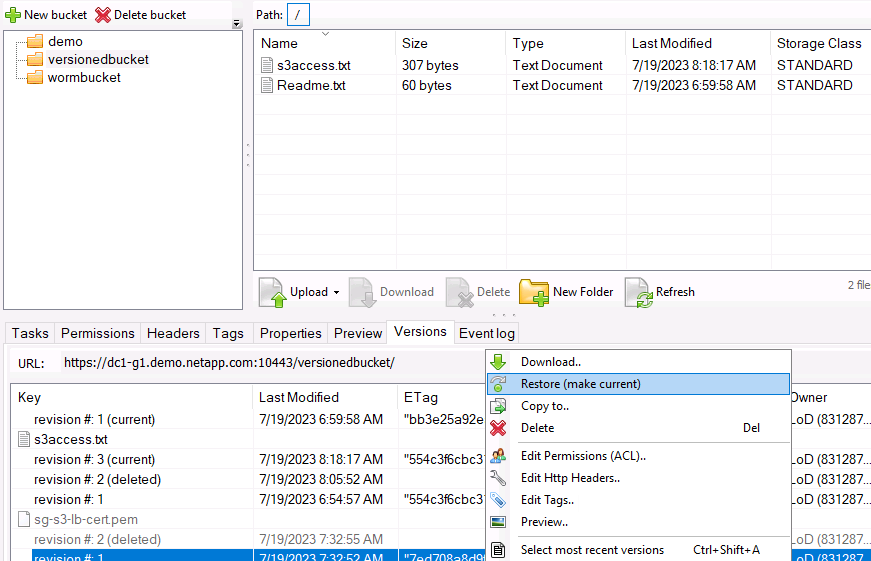Screen dimensions: 871x561
Task: Click the Delete bucket red X icon
Action: coord(103,15)
